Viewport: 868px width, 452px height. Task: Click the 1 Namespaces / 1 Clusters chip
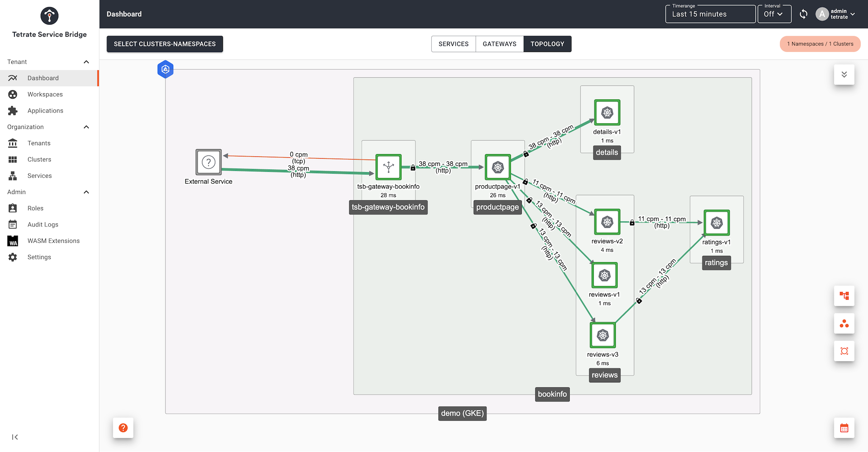(x=820, y=44)
